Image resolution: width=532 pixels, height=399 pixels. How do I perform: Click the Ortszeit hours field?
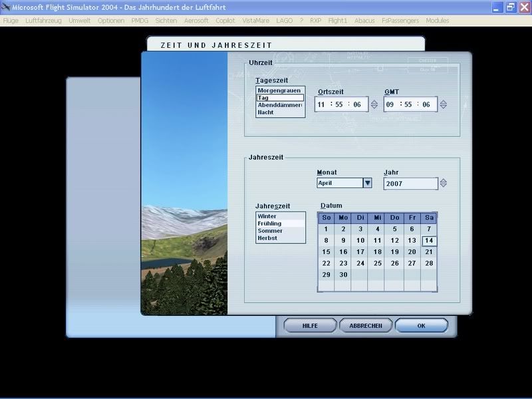coord(322,104)
